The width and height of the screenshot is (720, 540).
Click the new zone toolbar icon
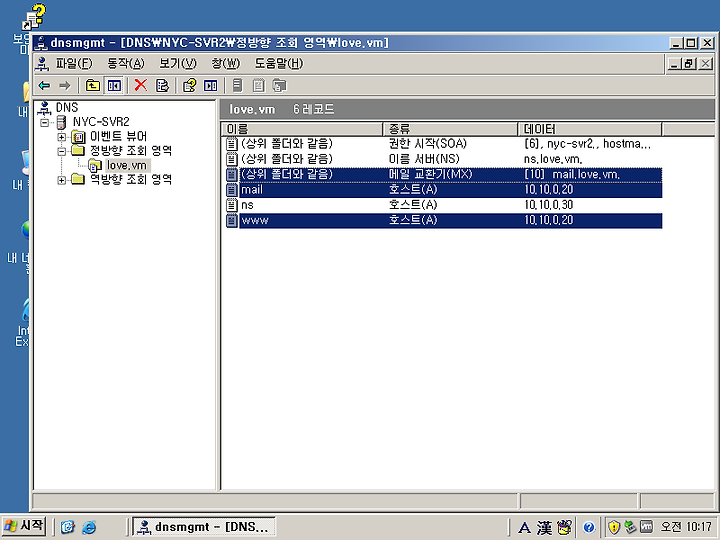279,85
